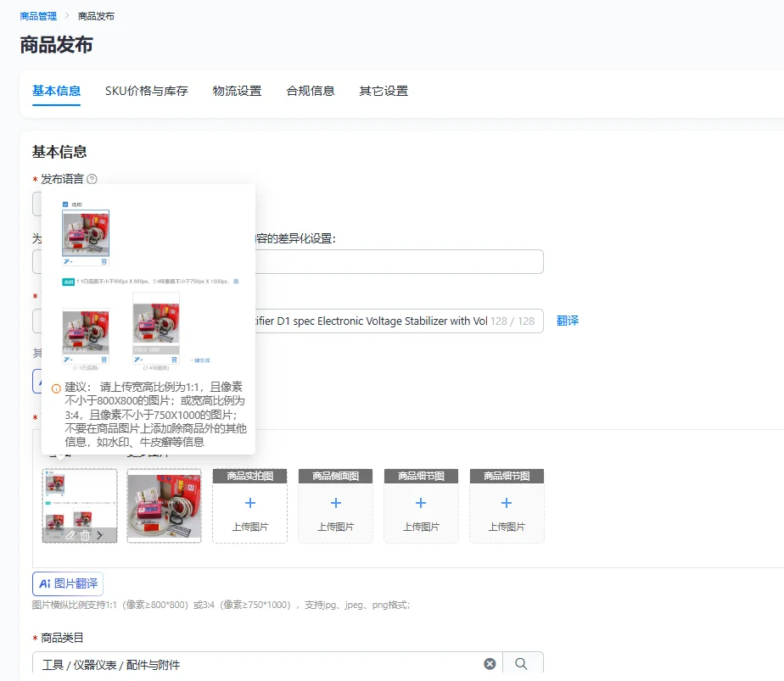Delete the top selected image in popup

click(104, 262)
